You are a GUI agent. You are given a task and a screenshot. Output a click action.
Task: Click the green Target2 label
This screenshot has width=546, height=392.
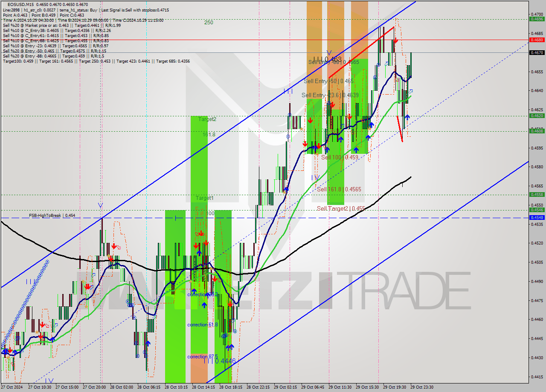pos(207,119)
